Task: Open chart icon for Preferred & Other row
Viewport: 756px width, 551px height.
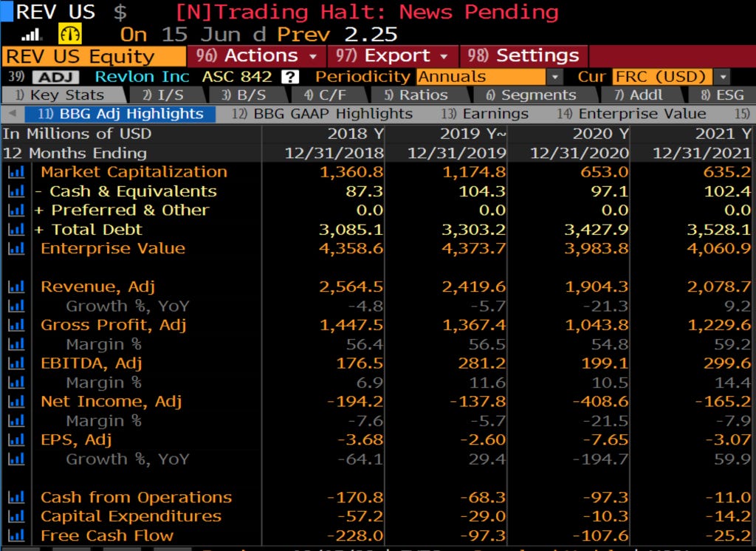Action: tap(16, 210)
